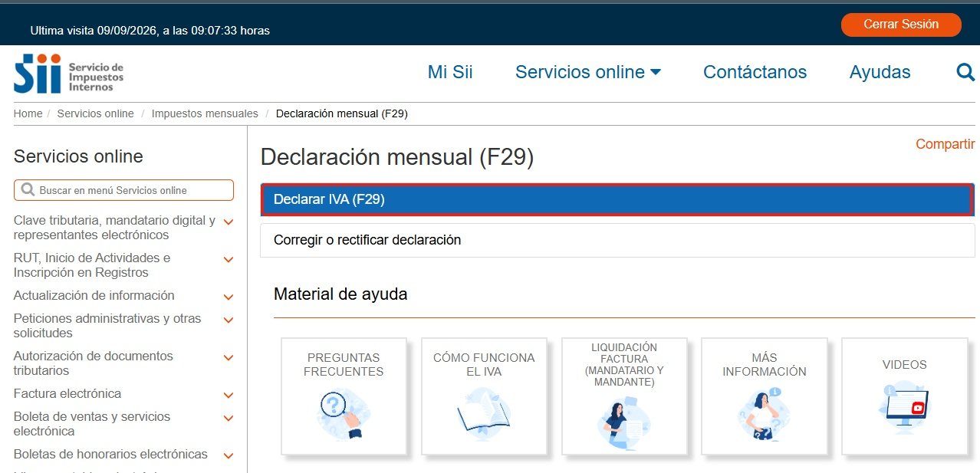
Task: Open Más Información help card
Action: 765,396
